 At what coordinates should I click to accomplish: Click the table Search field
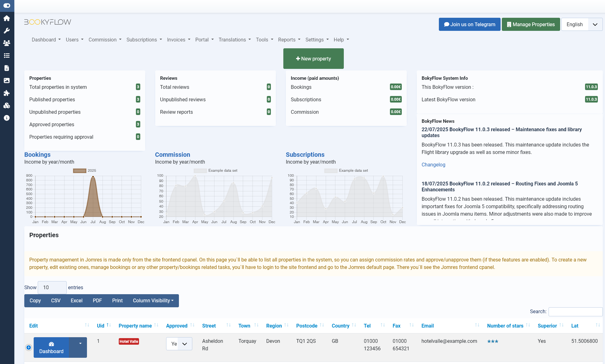(x=575, y=311)
